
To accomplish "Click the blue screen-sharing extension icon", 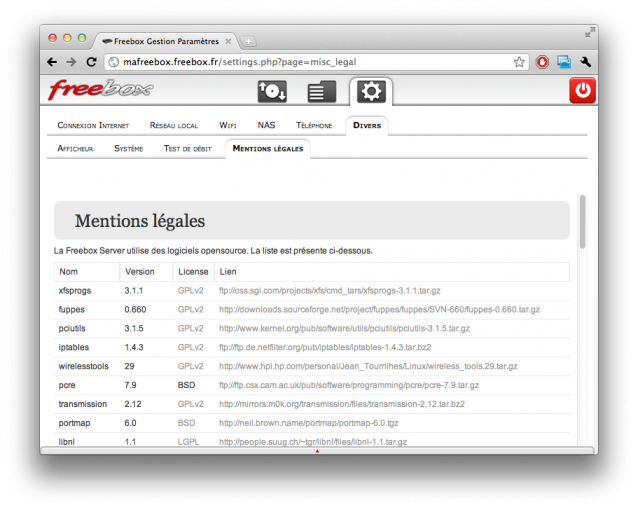I will click(x=564, y=62).
